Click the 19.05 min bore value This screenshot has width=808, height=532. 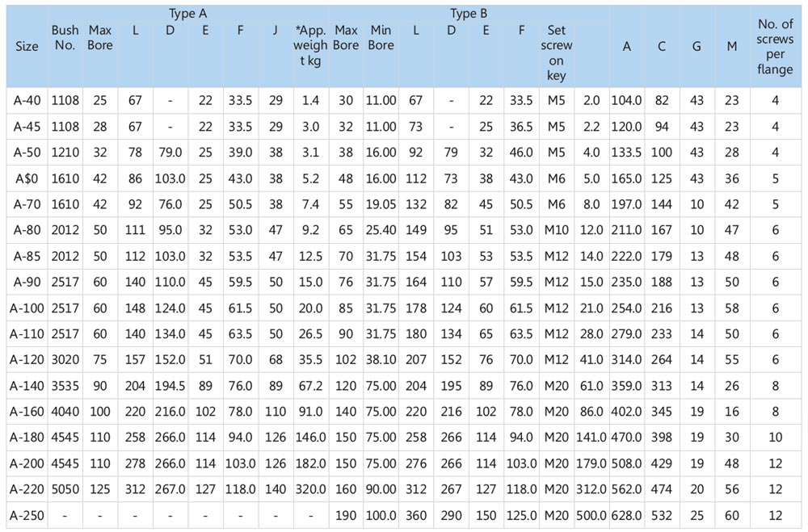coord(381,204)
